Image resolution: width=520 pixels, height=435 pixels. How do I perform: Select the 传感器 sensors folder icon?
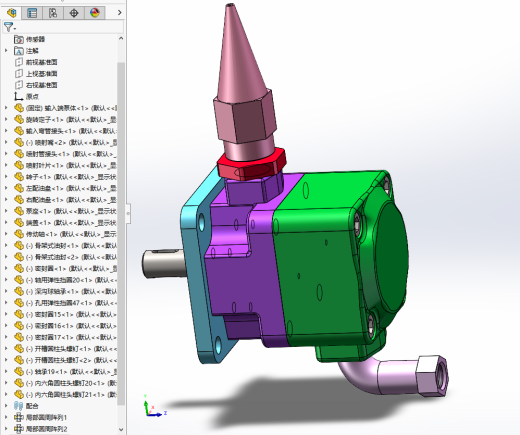19,39
